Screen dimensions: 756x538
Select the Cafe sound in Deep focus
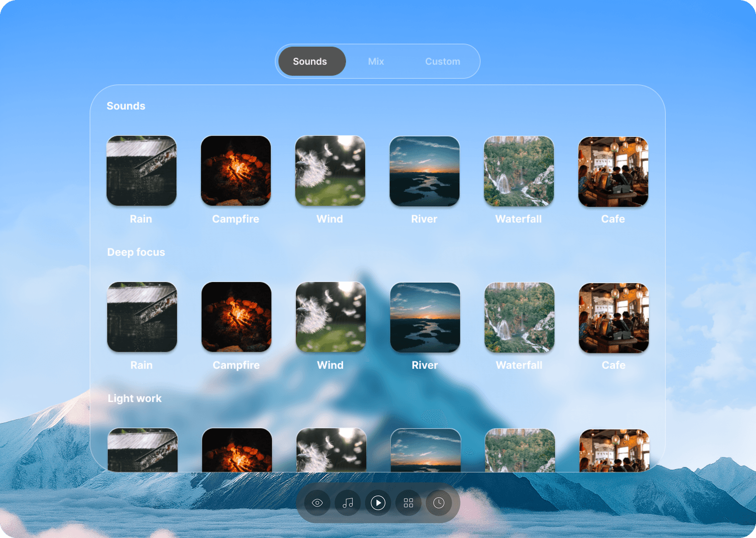[614, 317]
